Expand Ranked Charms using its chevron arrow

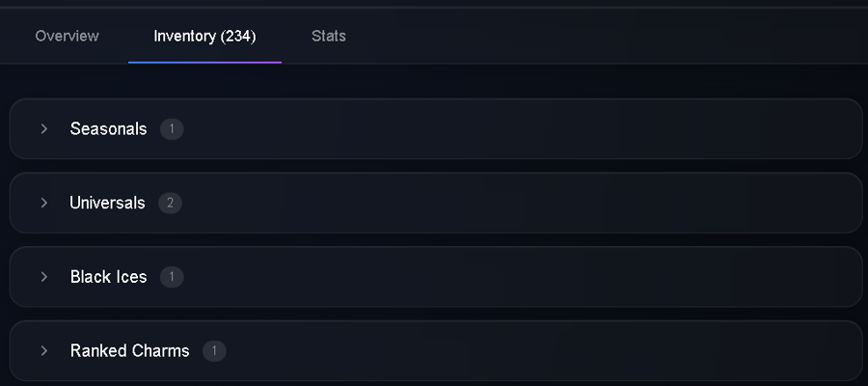[44, 350]
